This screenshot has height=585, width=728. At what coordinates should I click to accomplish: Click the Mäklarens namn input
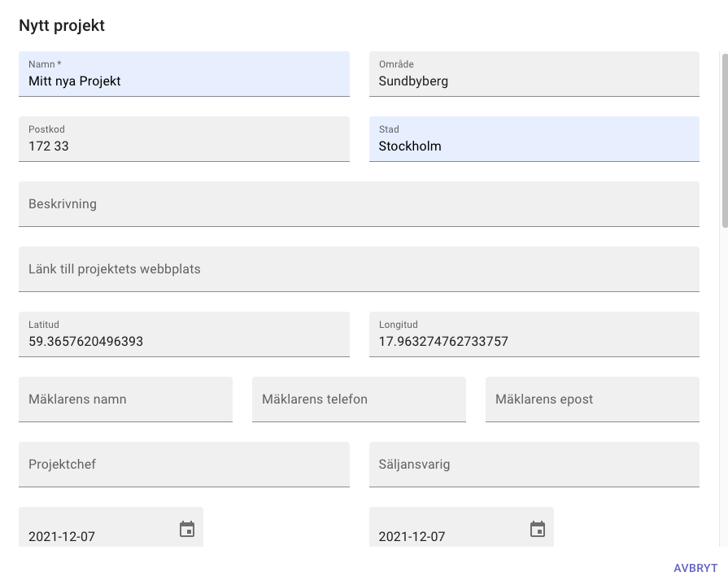point(125,399)
